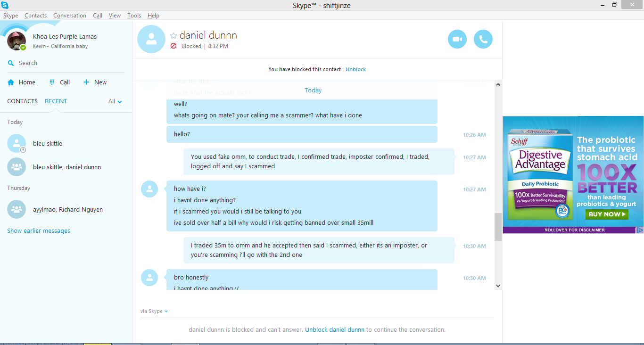
Task: Open the dial pad icon beside Call
Action: (52, 82)
